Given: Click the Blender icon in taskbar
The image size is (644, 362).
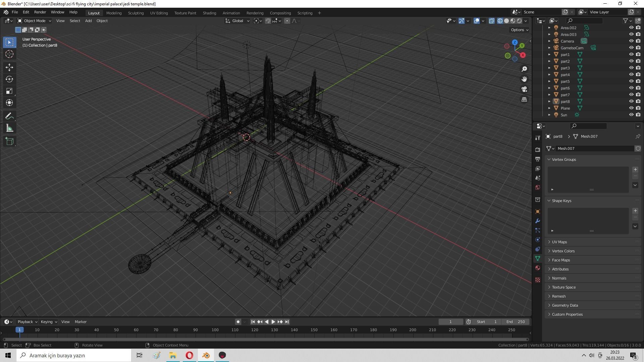Looking at the screenshot, I should click(206, 355).
